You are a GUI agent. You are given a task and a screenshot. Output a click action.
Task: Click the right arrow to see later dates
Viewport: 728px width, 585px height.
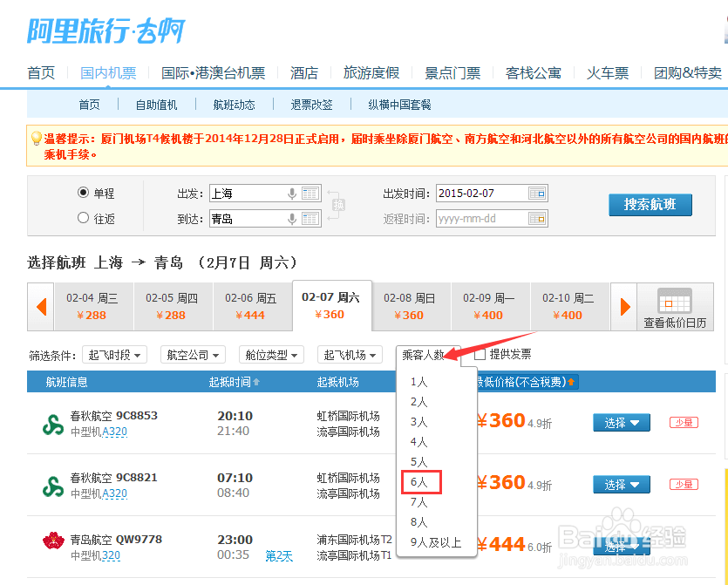[x=625, y=306]
